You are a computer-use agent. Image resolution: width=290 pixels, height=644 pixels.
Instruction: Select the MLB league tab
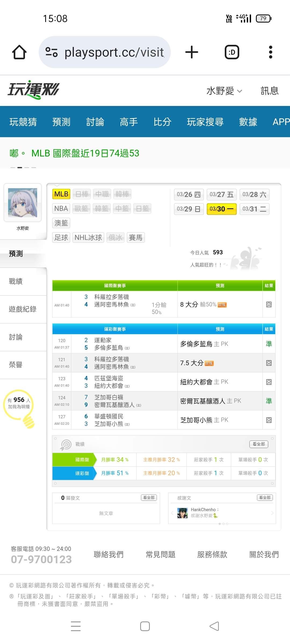pyautogui.click(x=61, y=194)
